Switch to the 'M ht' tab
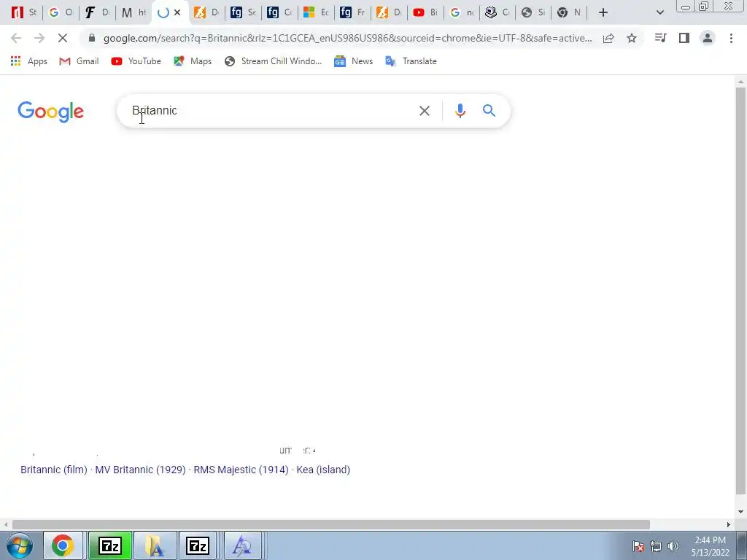The height and width of the screenshot is (560, 747). click(133, 12)
